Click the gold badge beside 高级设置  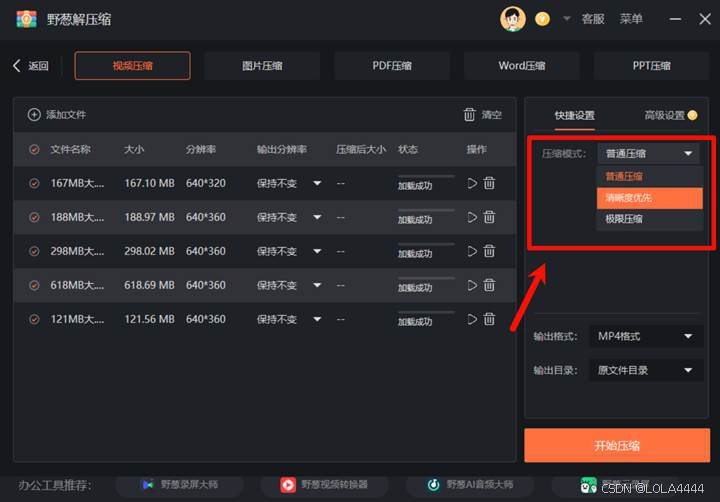pos(692,115)
